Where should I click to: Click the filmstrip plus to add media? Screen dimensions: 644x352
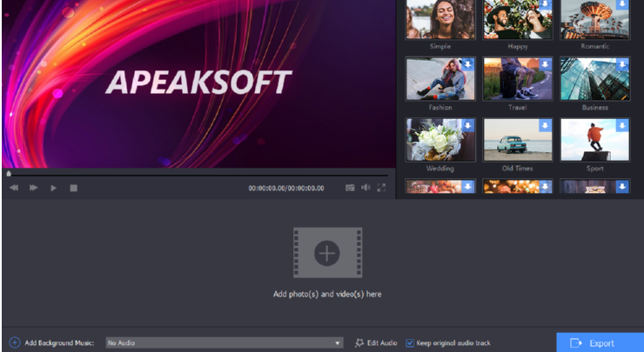point(327,253)
